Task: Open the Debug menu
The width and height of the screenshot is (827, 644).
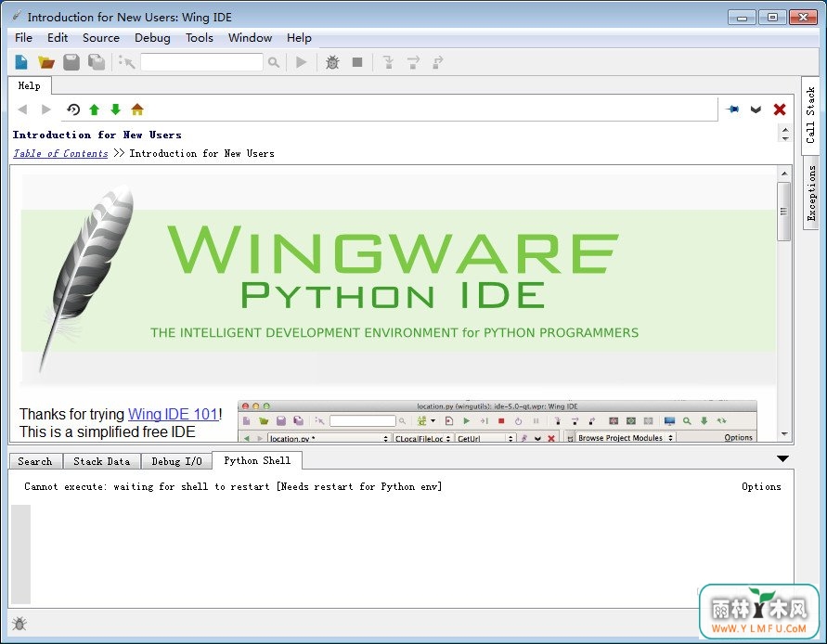Action: tap(152, 38)
